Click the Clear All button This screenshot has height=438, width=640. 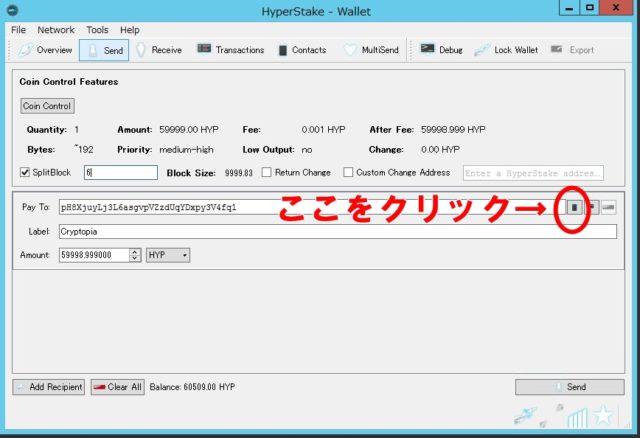point(118,387)
